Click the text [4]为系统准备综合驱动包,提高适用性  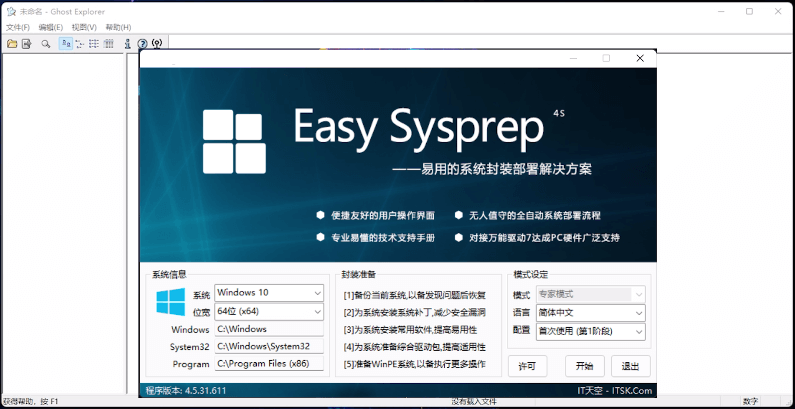[x=415, y=347]
